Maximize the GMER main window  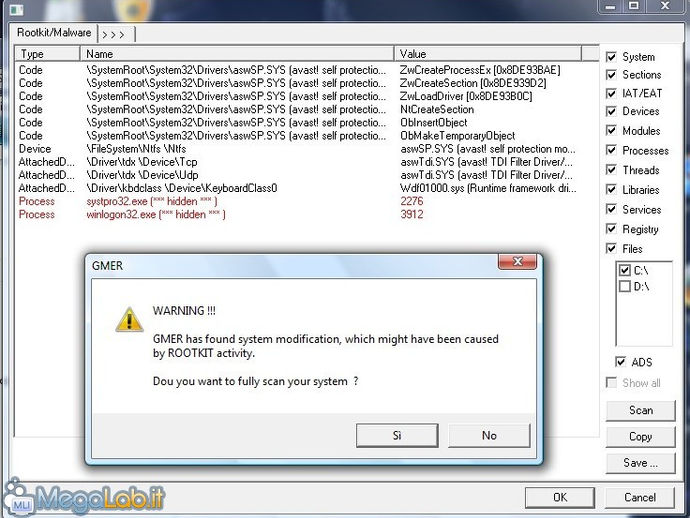pos(634,6)
